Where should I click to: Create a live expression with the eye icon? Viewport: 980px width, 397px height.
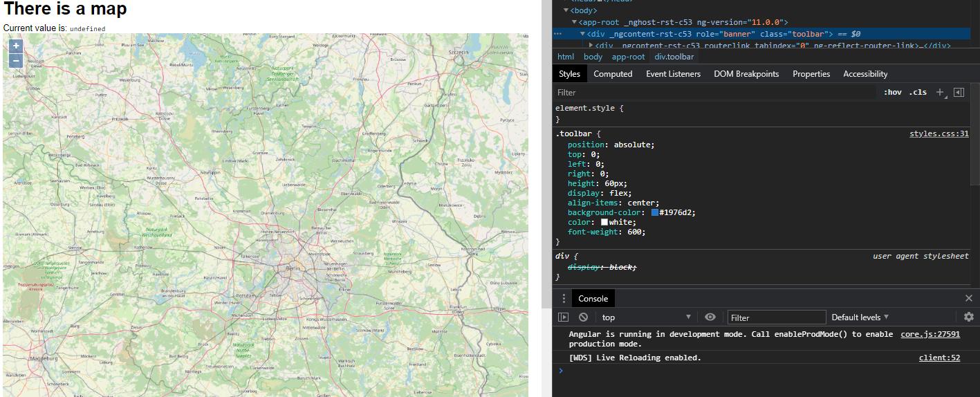[710, 317]
